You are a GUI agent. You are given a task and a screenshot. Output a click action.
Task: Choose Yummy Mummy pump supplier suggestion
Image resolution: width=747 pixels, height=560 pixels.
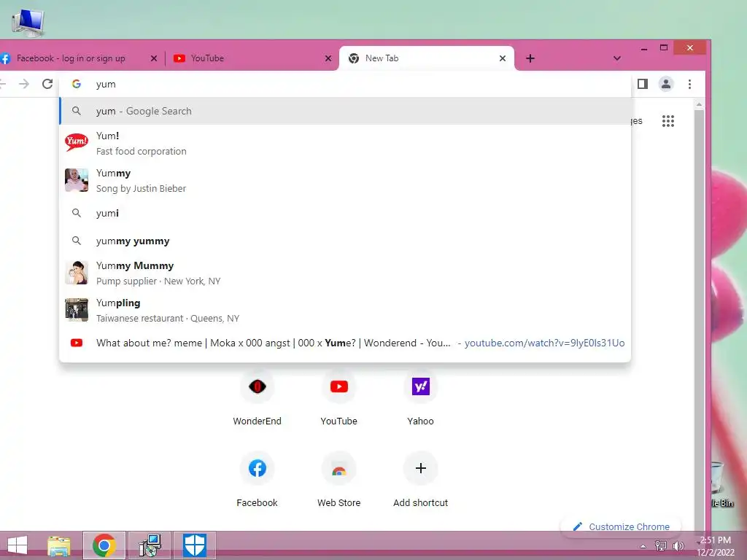345,273
